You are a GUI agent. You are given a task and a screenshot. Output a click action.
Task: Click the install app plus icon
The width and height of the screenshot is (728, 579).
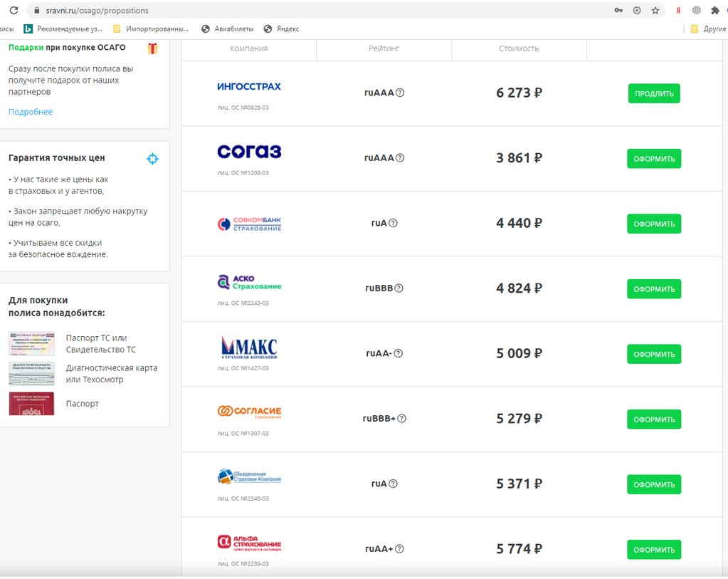[x=637, y=10]
